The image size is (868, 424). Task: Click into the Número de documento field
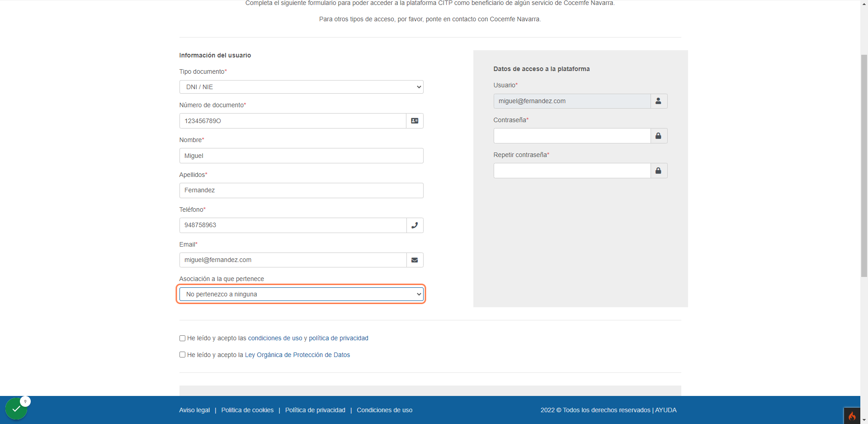pos(293,121)
